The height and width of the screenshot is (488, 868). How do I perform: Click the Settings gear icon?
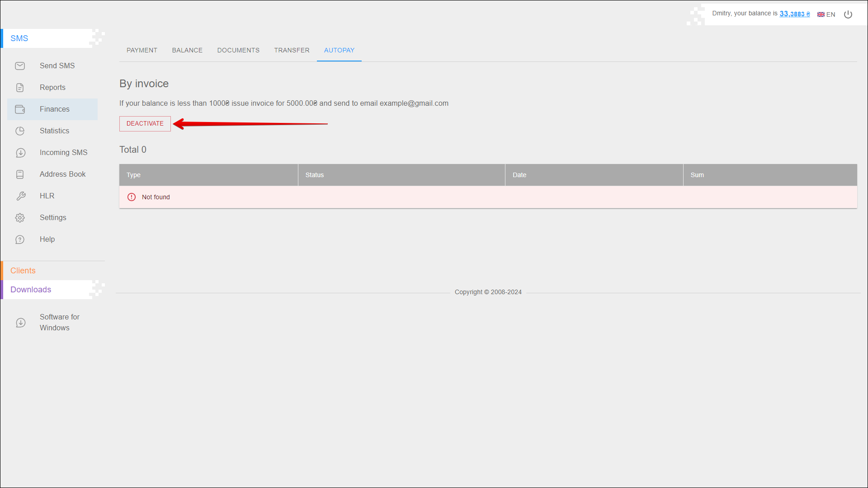point(20,218)
